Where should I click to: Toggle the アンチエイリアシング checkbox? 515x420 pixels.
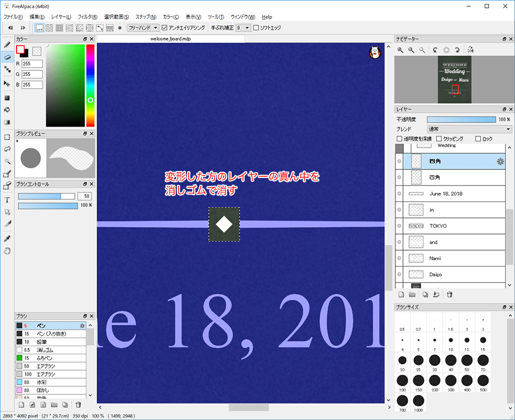pyautogui.click(x=165, y=27)
